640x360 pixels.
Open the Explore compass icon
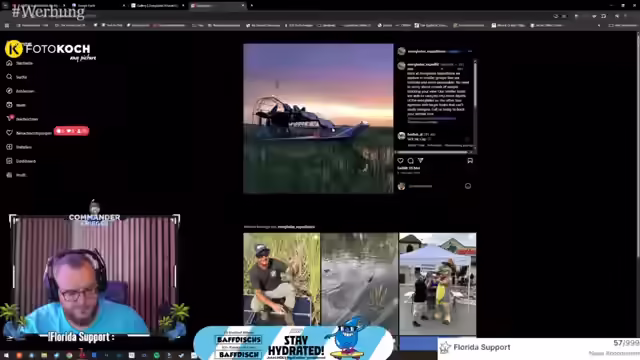[x=9, y=91]
